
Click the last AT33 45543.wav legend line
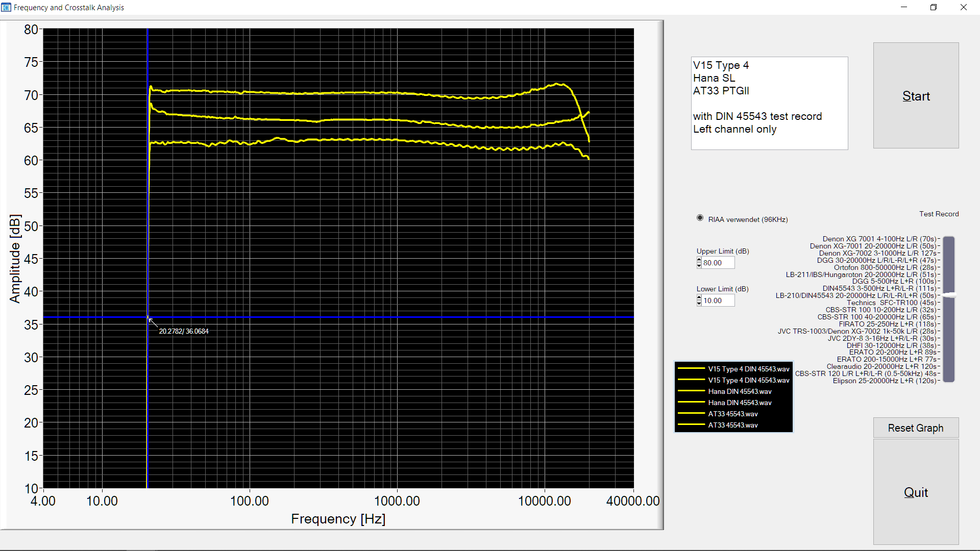click(691, 424)
